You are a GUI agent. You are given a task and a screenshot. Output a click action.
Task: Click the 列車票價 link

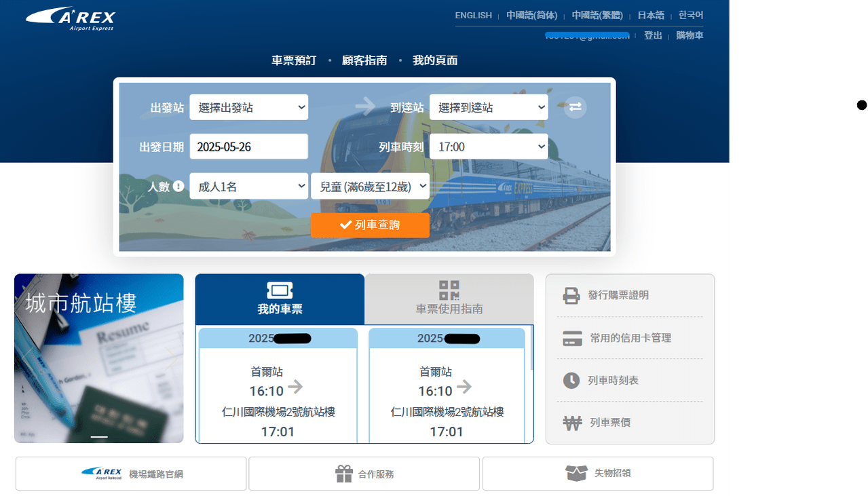(610, 423)
